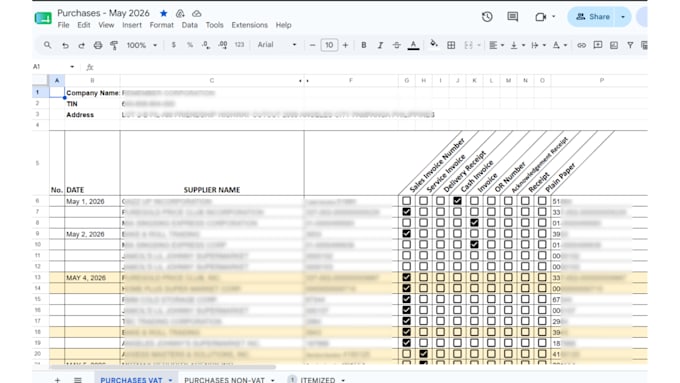
Task: Open the Insert menu
Action: click(132, 25)
